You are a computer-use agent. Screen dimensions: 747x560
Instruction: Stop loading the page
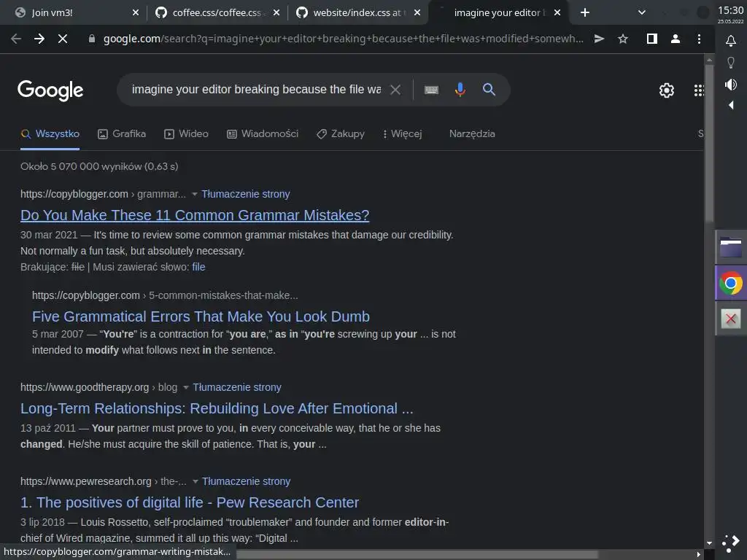63,39
